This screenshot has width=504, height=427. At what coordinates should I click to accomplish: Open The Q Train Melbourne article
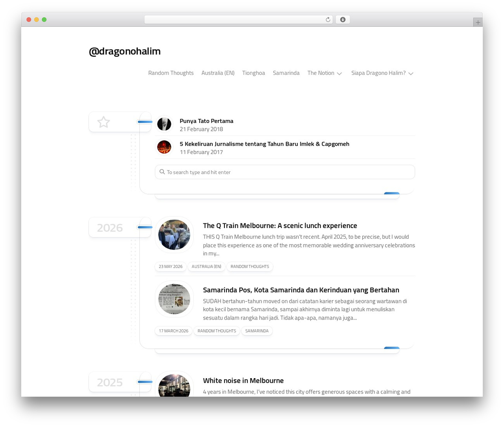[280, 226]
